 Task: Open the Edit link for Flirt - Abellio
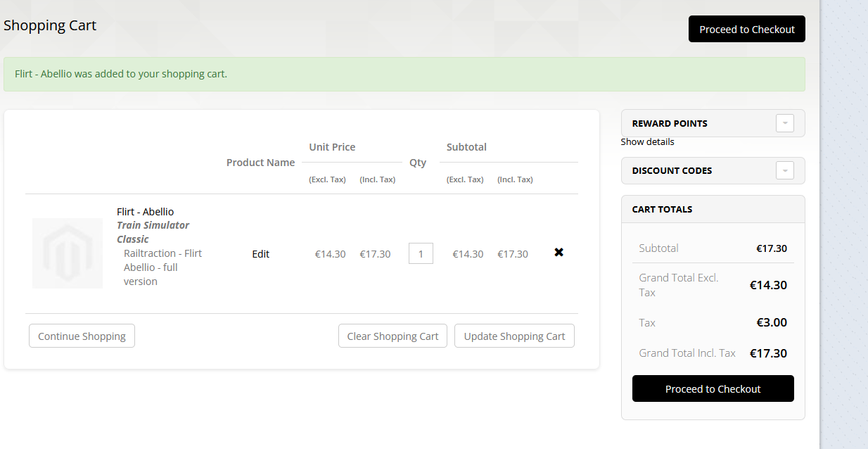(261, 254)
